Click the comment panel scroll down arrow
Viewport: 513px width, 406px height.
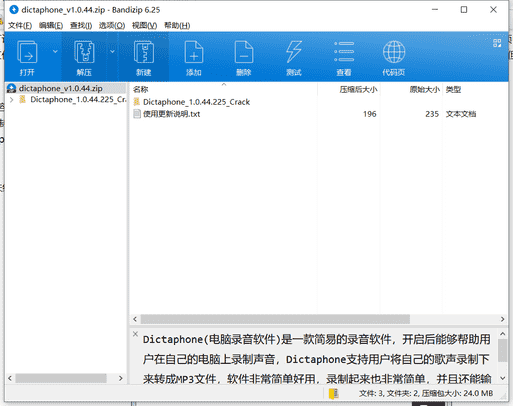coord(502,378)
